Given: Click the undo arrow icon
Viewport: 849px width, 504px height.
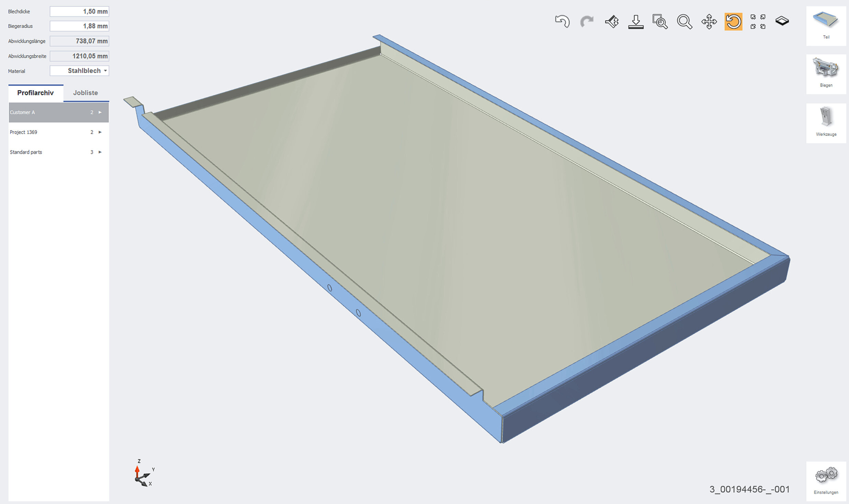Looking at the screenshot, I should click(x=562, y=22).
